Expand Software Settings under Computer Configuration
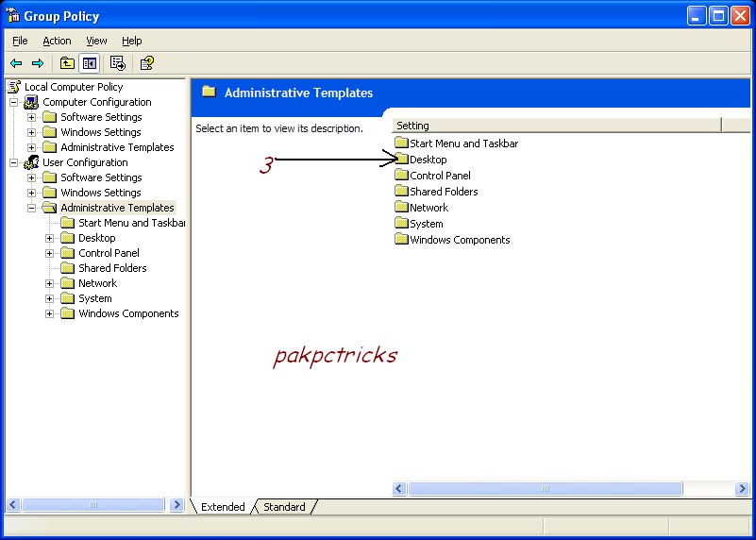 [x=31, y=117]
